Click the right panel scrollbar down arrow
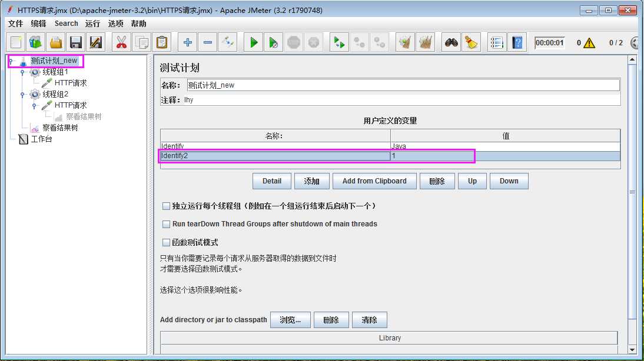644x361 pixels. tap(632, 349)
